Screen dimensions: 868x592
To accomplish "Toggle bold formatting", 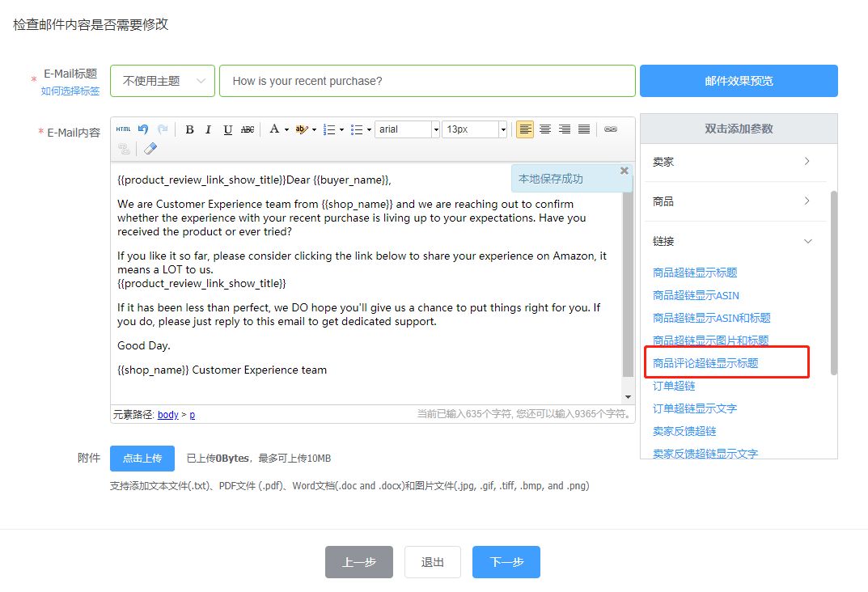I will point(189,129).
